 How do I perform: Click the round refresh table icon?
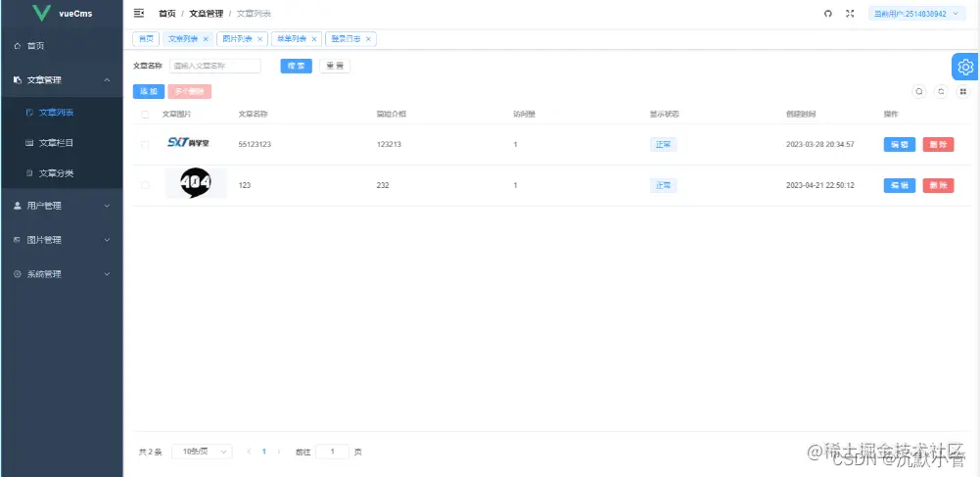tap(941, 91)
